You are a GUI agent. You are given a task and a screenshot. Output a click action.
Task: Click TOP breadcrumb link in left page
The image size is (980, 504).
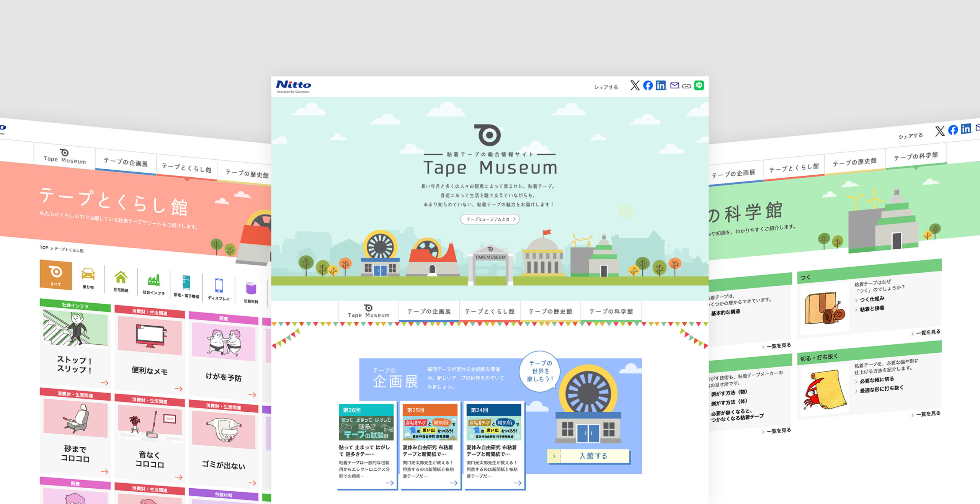tap(44, 247)
